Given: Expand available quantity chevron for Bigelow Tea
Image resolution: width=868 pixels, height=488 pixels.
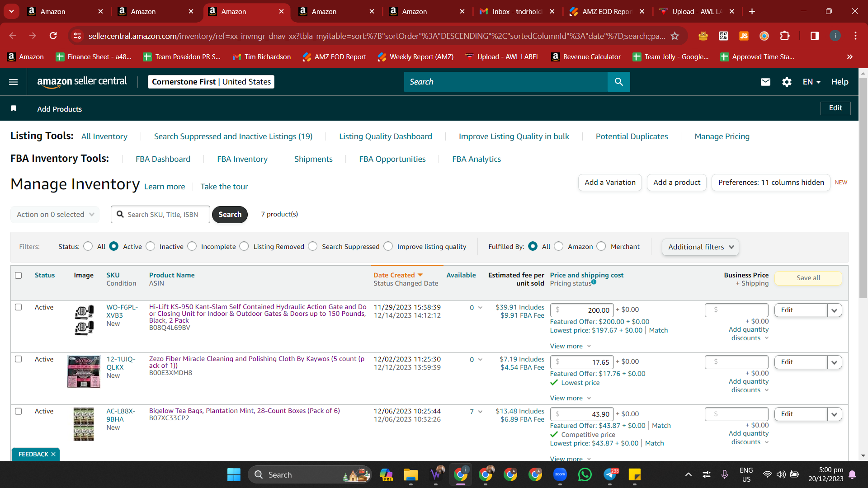Looking at the screenshot, I should click(x=480, y=412).
